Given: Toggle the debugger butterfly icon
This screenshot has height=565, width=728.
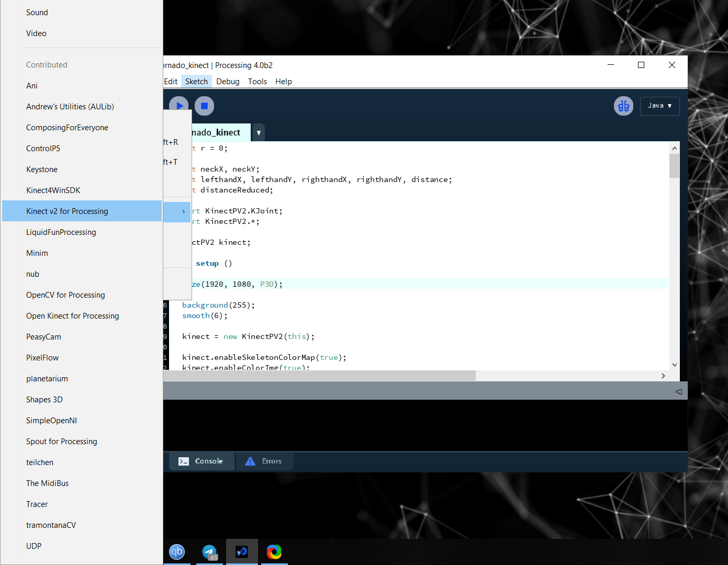Looking at the screenshot, I should pos(623,106).
